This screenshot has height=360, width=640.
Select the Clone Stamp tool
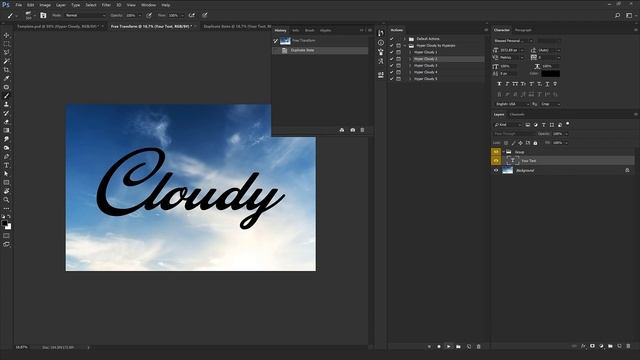[6, 104]
